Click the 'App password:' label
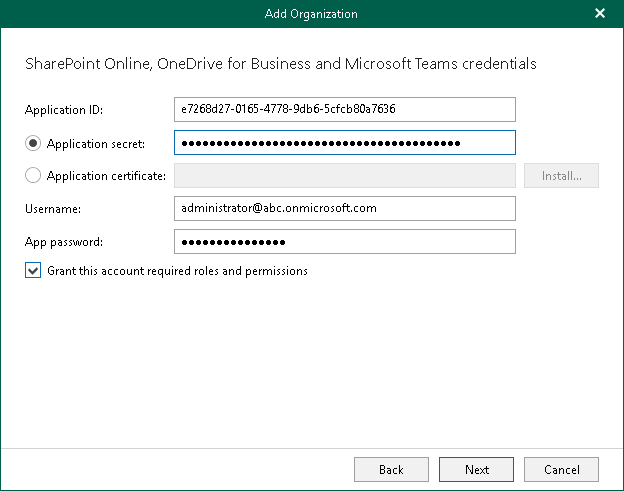 [x=64, y=242]
